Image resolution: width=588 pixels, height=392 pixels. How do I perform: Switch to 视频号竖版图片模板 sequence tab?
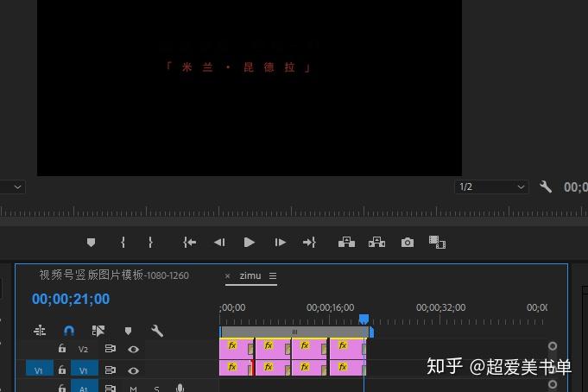(x=114, y=275)
